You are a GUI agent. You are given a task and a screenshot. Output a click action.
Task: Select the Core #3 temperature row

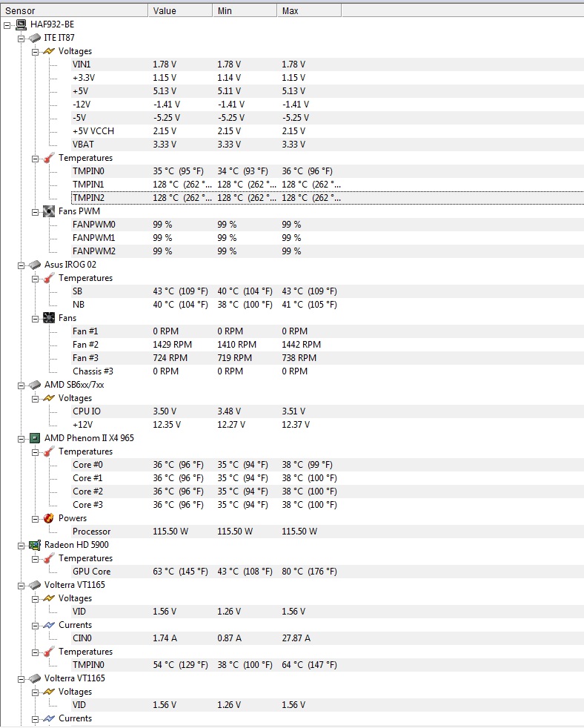[x=328, y=505]
